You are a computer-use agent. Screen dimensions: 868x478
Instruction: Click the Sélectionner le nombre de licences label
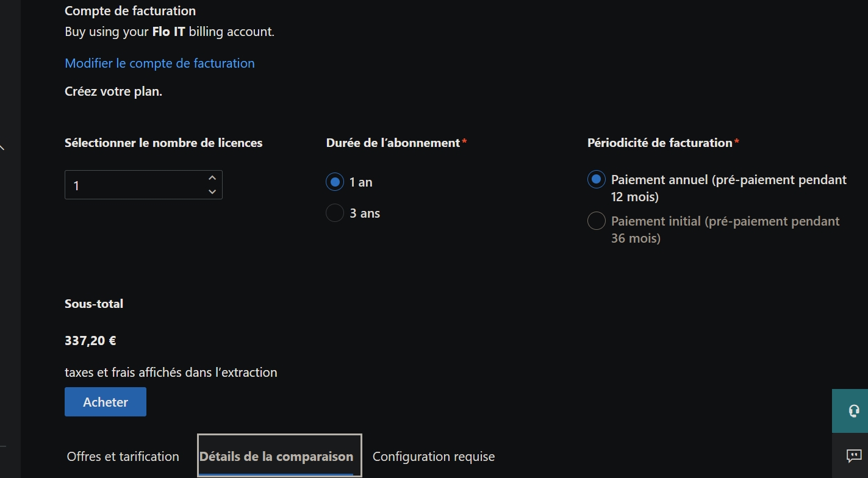163,143
